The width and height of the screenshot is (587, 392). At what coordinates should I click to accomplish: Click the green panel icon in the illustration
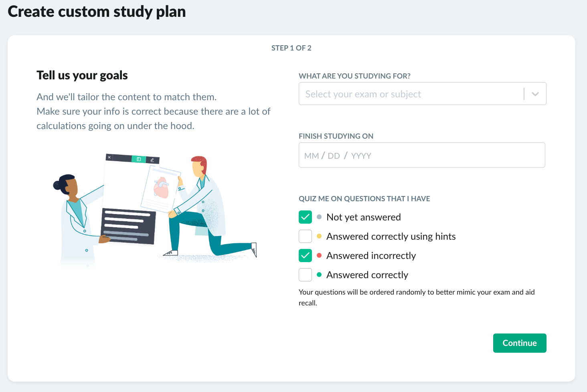point(139,159)
